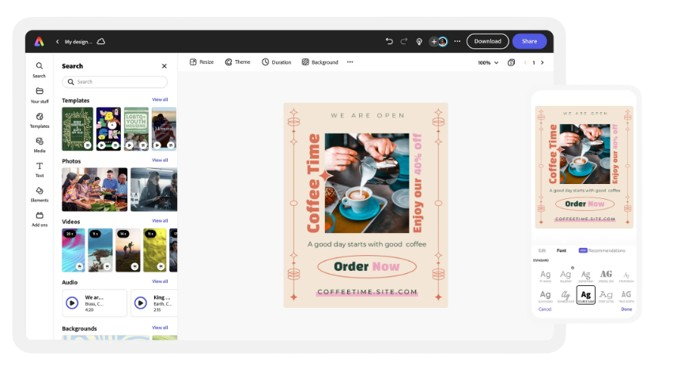Open the Media sidebar icon

[x=39, y=141]
